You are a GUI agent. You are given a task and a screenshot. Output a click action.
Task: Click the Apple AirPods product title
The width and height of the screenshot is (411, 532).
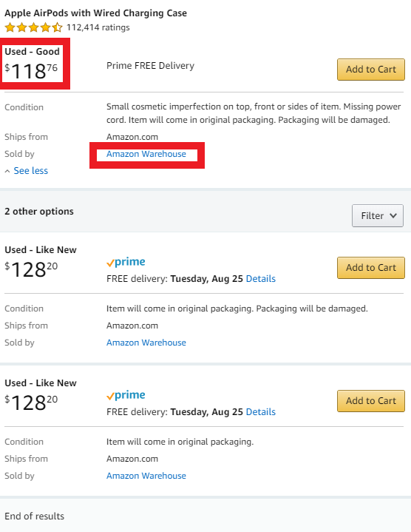point(95,13)
